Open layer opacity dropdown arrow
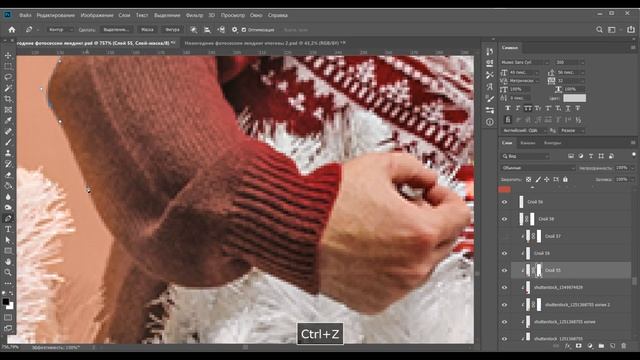Screen dimensions: 640x360 [x=633, y=168]
